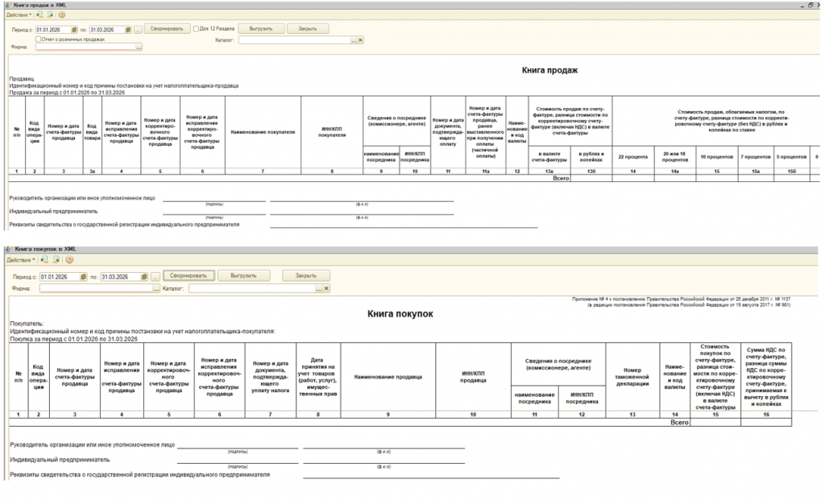The height and width of the screenshot is (504, 825).
Task: Open help icon in Книга продаж window
Action: (62, 14)
